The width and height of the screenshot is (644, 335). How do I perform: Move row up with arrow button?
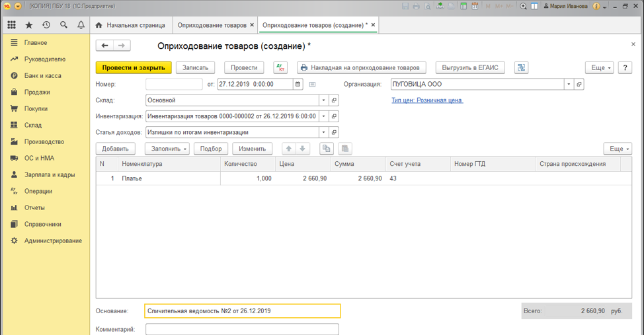(x=289, y=149)
